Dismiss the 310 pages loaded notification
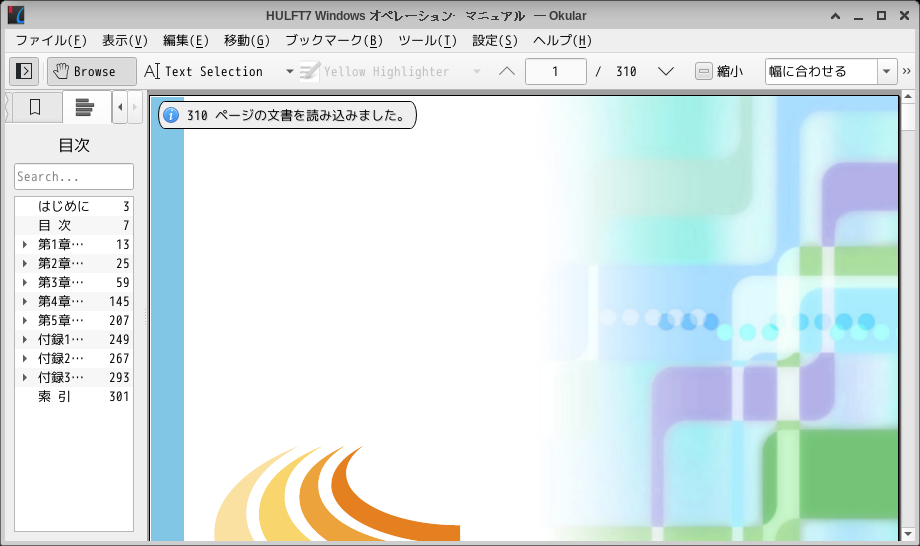Screen dimensions: 920x546 click(288, 115)
